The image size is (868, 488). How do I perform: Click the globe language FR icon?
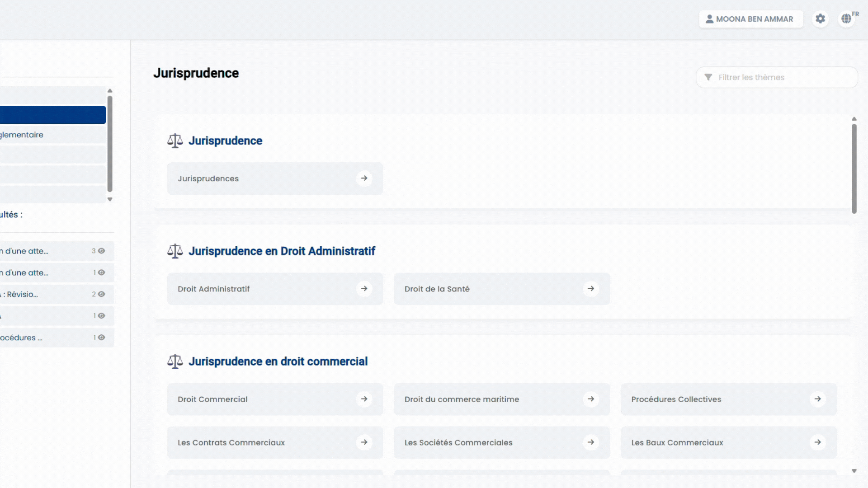(x=846, y=19)
